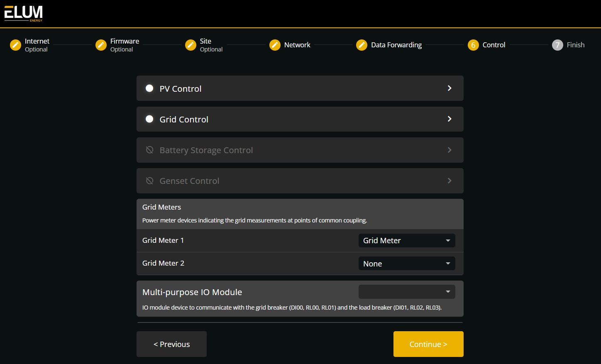Click the Previous button

(171, 344)
